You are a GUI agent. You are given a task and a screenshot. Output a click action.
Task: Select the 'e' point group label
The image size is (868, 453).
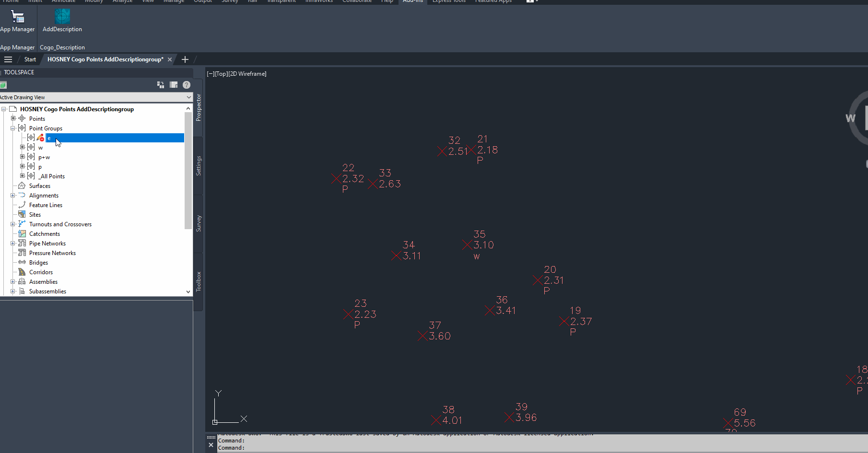(49, 138)
